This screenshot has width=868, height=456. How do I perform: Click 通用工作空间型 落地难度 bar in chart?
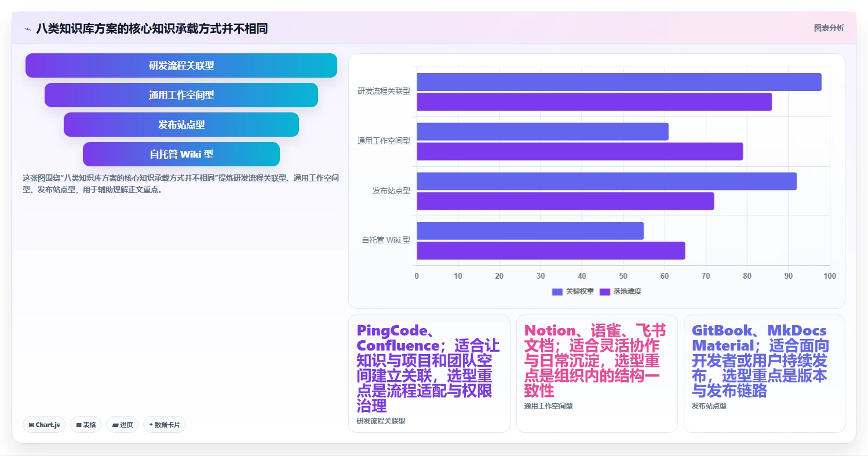click(x=579, y=152)
